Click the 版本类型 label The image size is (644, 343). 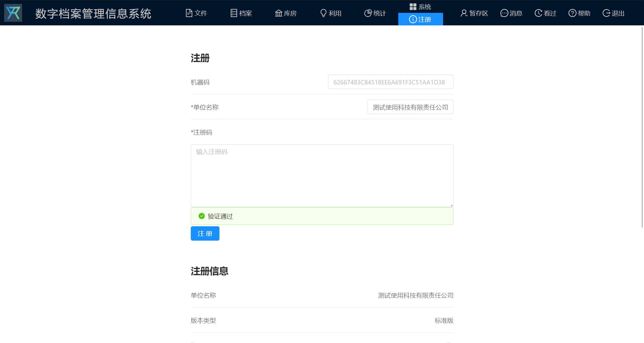[x=203, y=320]
